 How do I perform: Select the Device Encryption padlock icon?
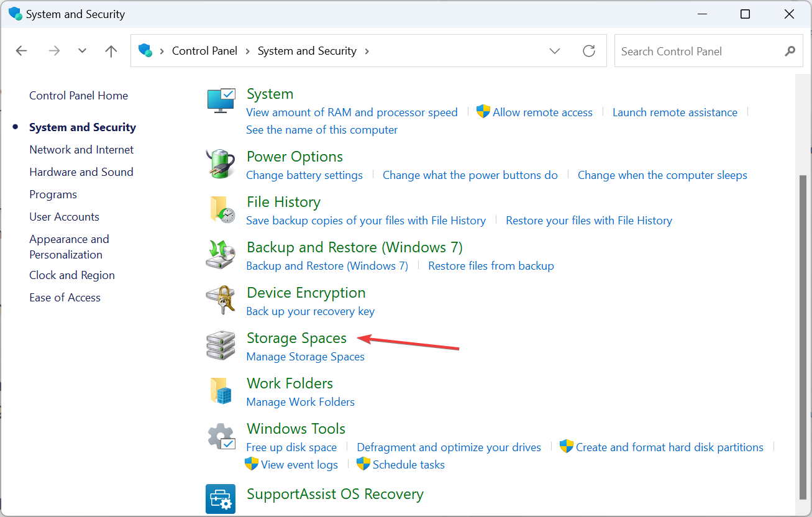pyautogui.click(x=221, y=300)
